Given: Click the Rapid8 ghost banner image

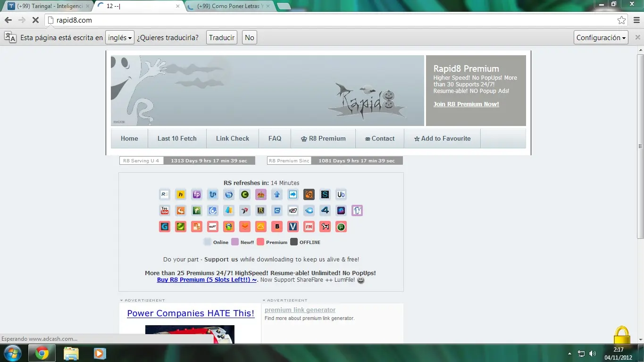Looking at the screenshot, I should pos(268,91).
